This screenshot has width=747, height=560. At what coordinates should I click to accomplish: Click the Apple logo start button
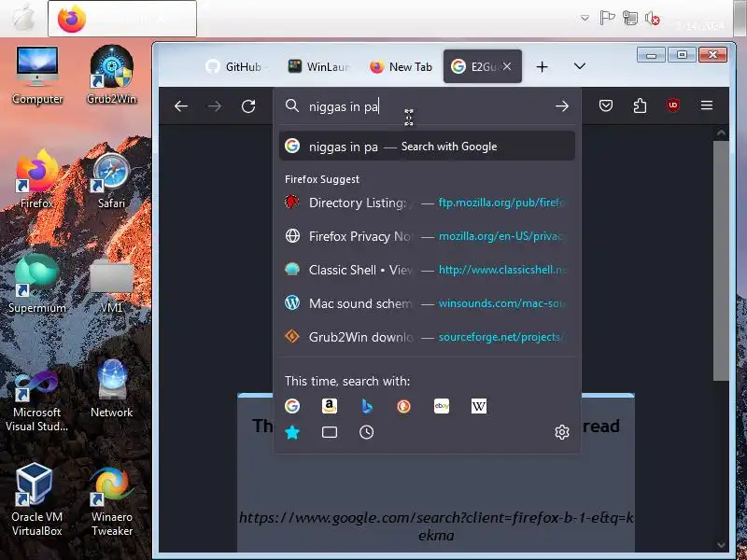coord(22,19)
